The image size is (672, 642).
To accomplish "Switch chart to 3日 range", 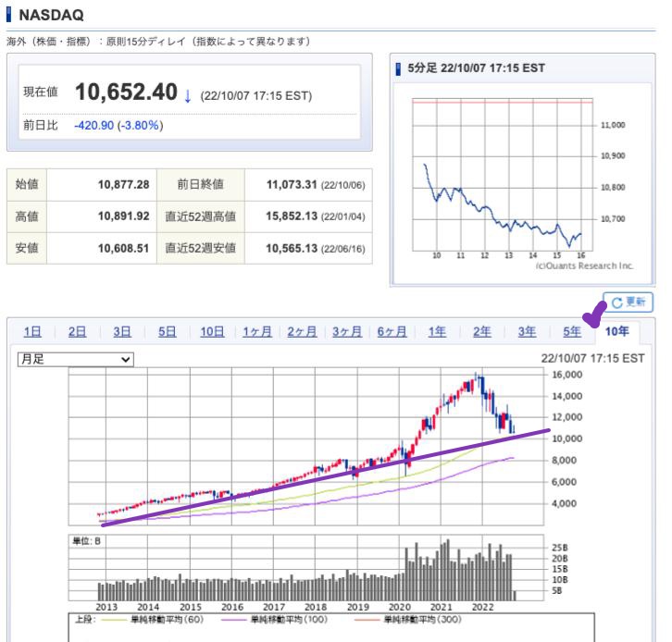I will 122,331.
